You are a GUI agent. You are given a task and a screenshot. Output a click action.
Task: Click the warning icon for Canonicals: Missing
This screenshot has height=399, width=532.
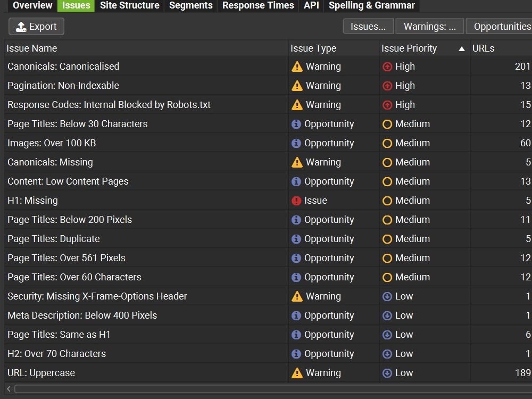click(297, 162)
